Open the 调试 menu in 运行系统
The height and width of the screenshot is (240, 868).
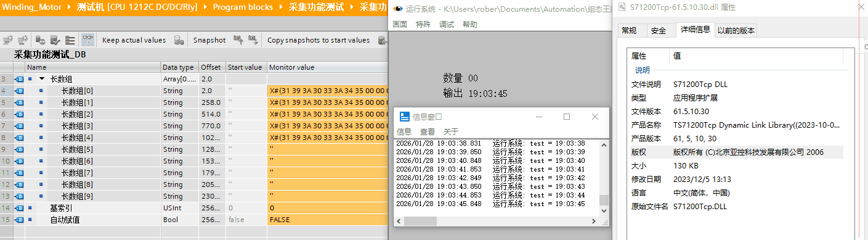tap(447, 25)
